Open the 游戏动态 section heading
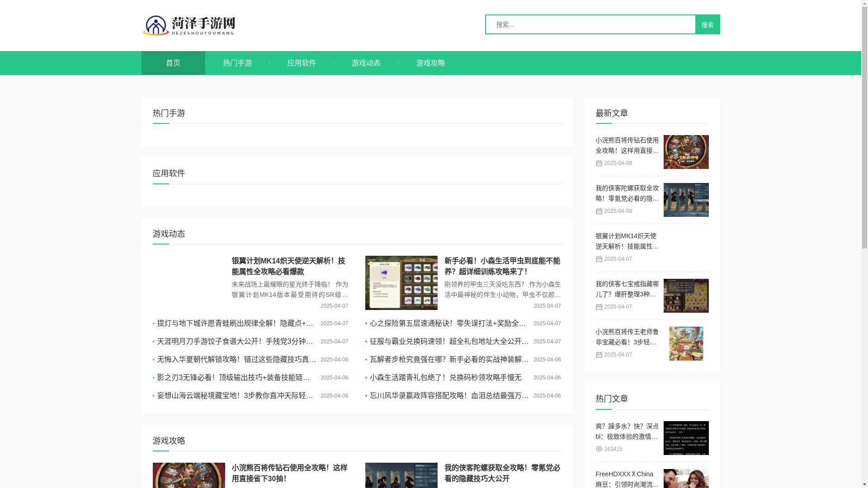This screenshot has height=488, width=868. [169, 234]
